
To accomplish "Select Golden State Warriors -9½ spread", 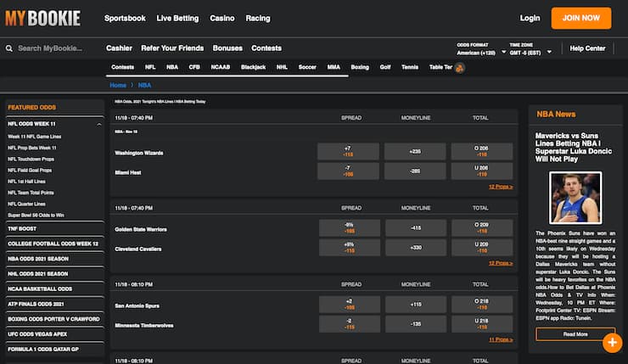I will [348, 227].
